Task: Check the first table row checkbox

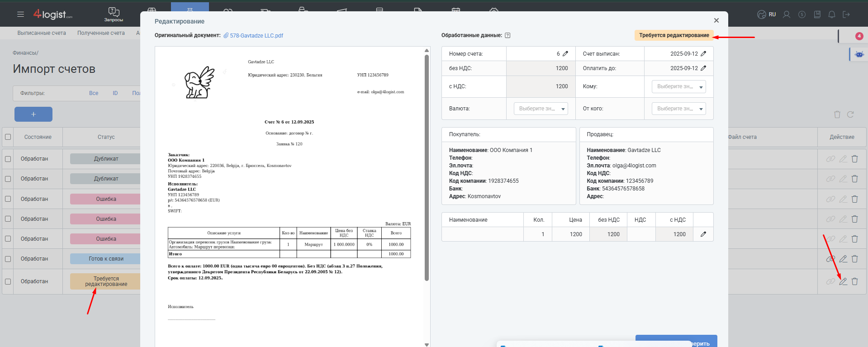Action: click(8, 159)
